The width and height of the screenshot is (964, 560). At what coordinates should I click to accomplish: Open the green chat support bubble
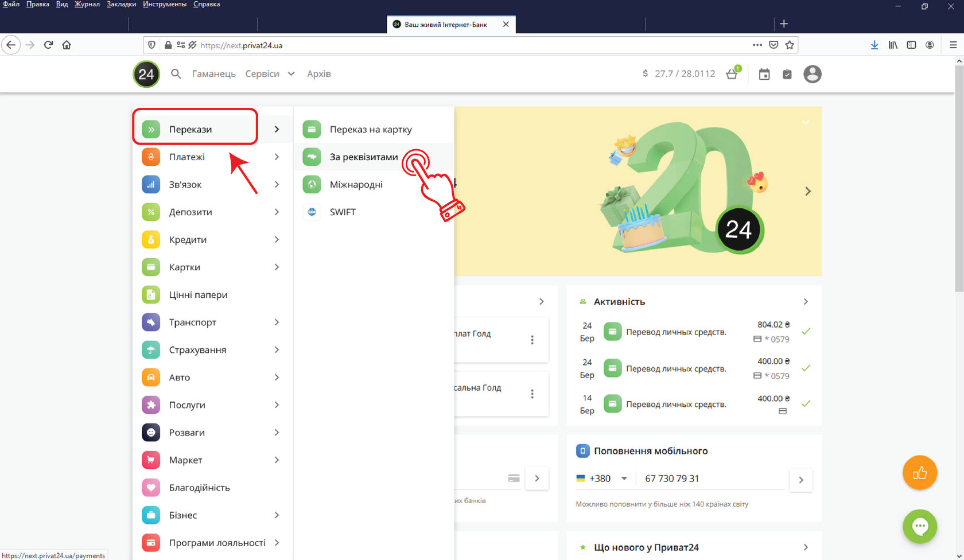pos(919,526)
